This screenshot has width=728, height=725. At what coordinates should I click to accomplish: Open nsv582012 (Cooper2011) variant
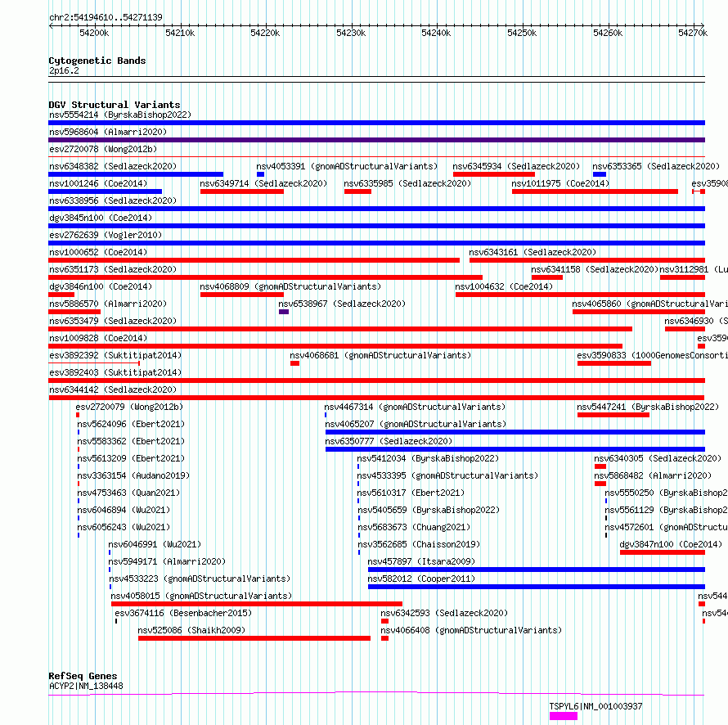(x=421, y=579)
